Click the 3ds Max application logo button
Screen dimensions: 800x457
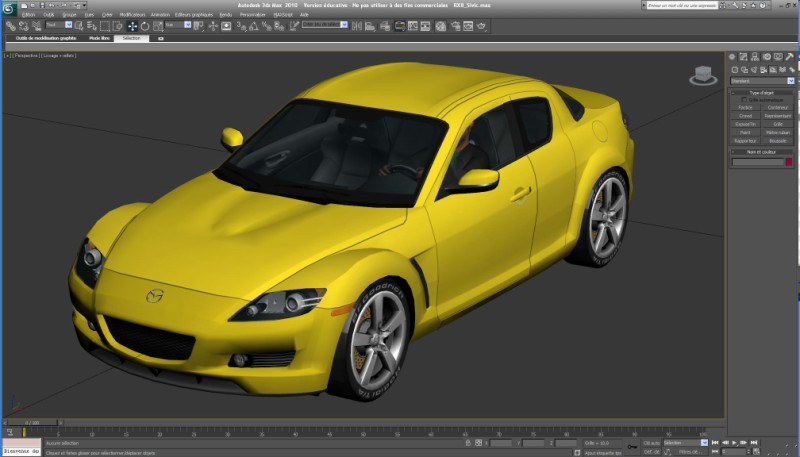point(9,9)
